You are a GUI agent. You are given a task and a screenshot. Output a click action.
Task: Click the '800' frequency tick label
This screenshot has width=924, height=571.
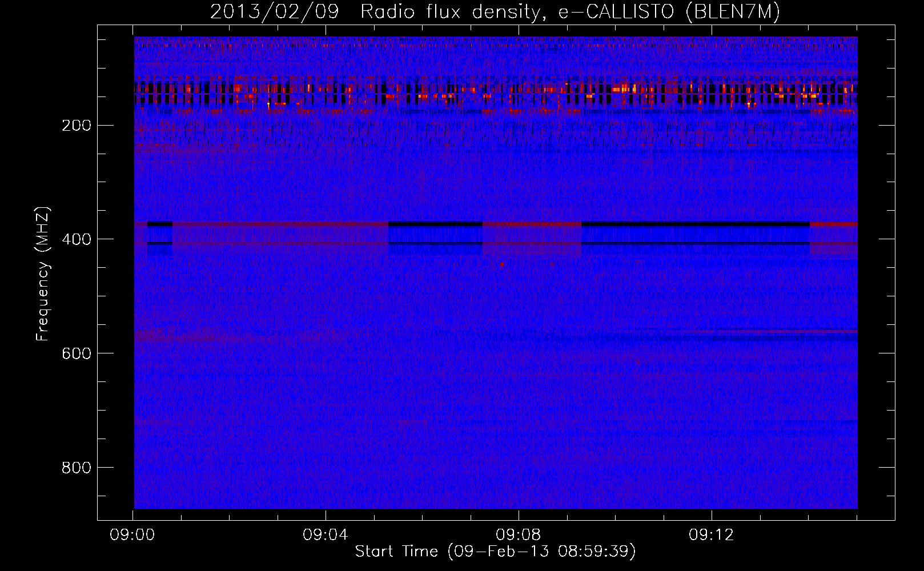(77, 468)
